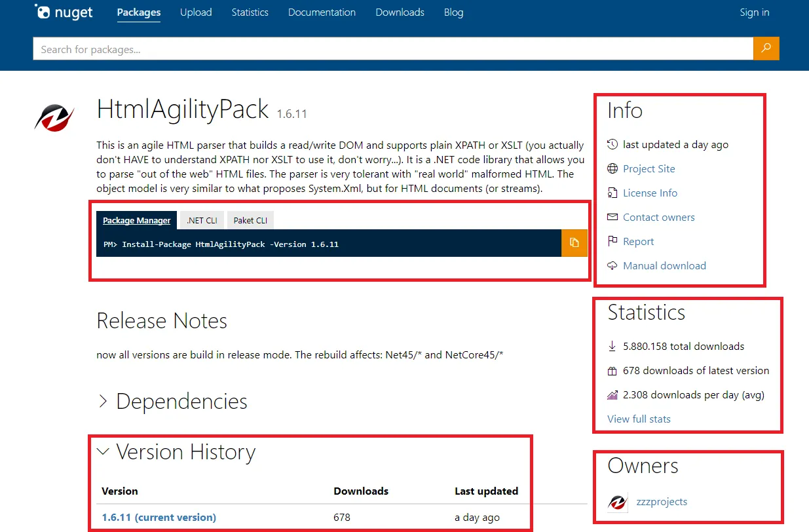Click the flag icon beside Report

(612, 241)
